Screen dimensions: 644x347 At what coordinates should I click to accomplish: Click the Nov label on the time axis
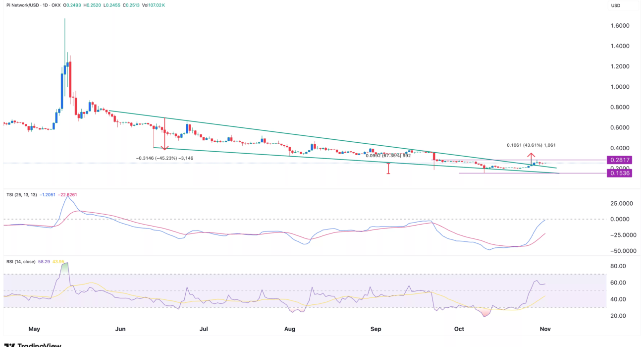click(545, 329)
